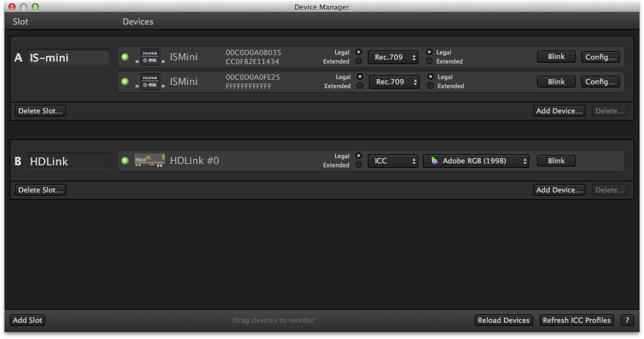
Task: Open the ICC dropdown for HDLink #0
Action: coord(393,161)
